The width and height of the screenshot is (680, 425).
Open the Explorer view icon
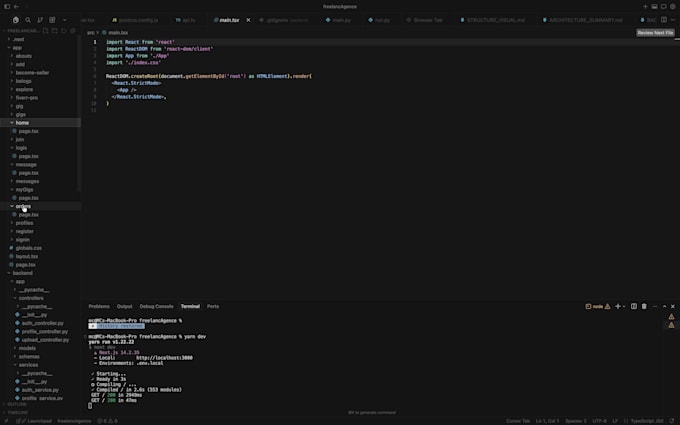tap(16, 20)
